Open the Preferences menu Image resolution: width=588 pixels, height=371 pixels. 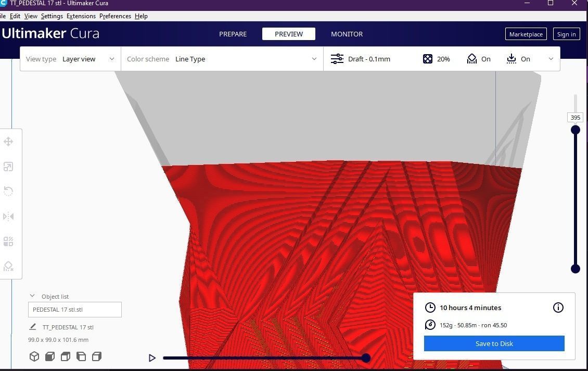pyautogui.click(x=115, y=16)
